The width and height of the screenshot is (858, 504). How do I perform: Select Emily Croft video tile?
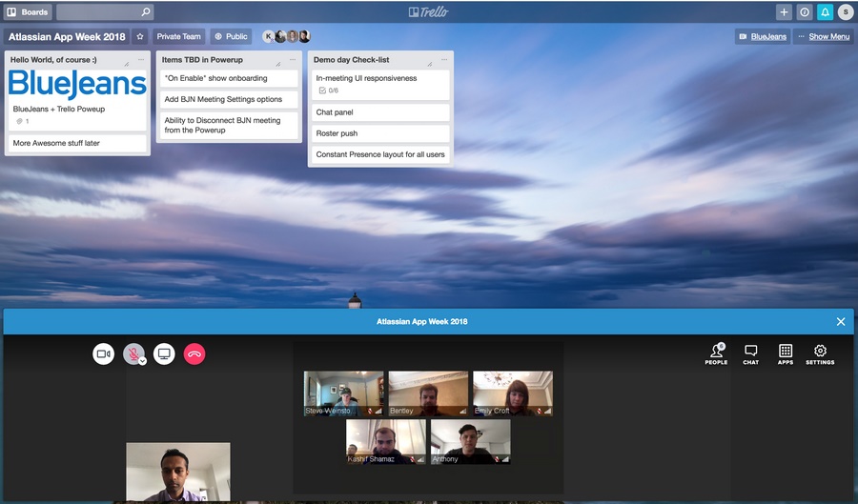[513, 393]
